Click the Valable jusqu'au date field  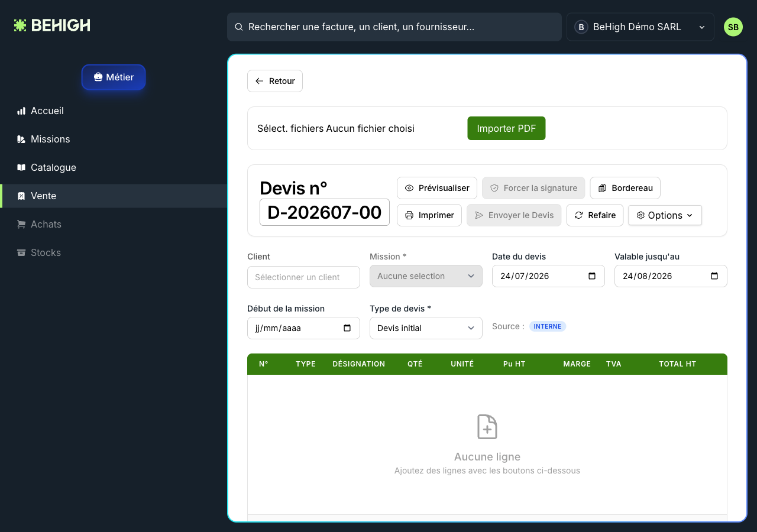pos(671,276)
